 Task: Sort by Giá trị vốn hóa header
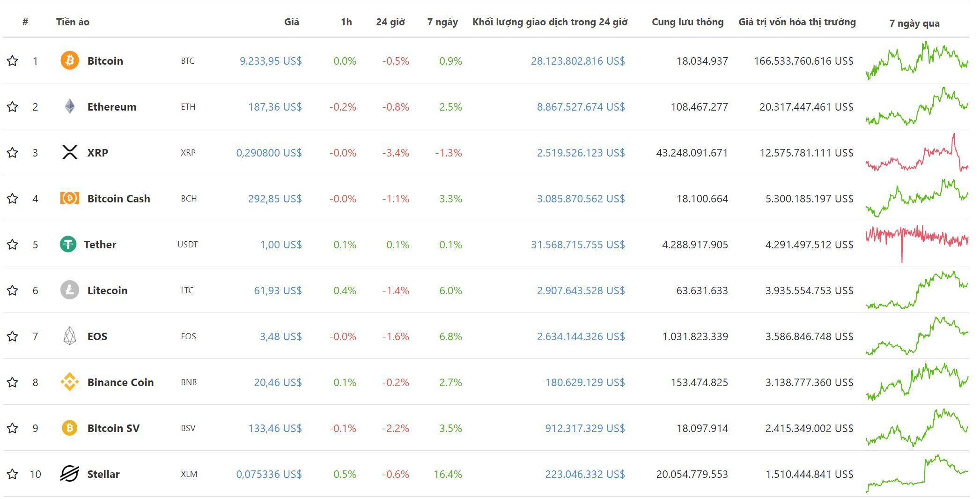click(797, 22)
